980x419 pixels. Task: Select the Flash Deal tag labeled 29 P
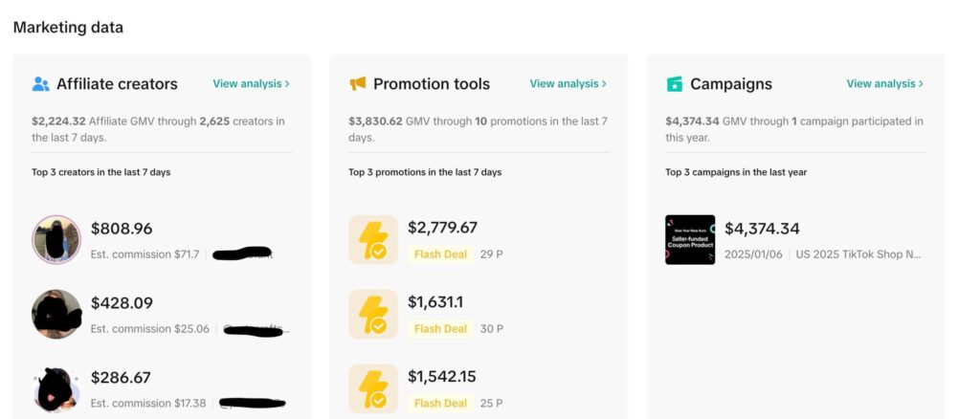click(440, 254)
